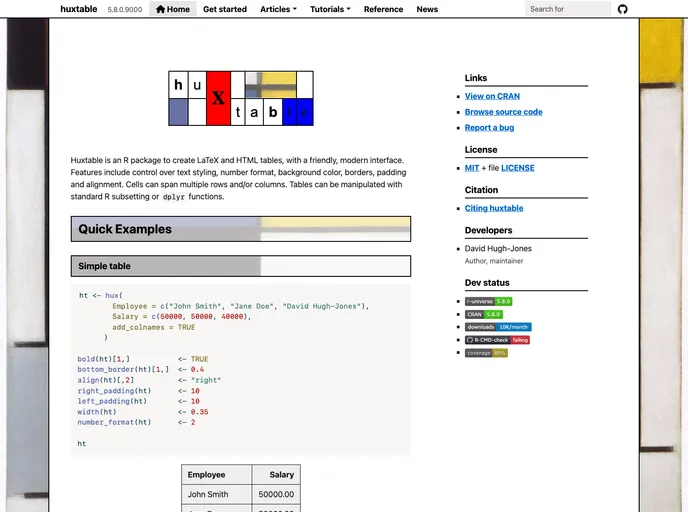
Task: Focus the Search for input field
Action: 567,9
